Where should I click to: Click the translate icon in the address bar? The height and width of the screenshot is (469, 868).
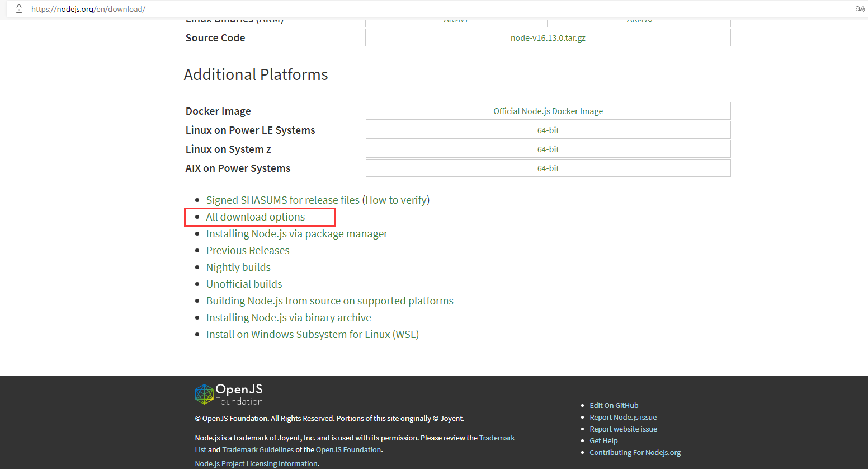860,9
